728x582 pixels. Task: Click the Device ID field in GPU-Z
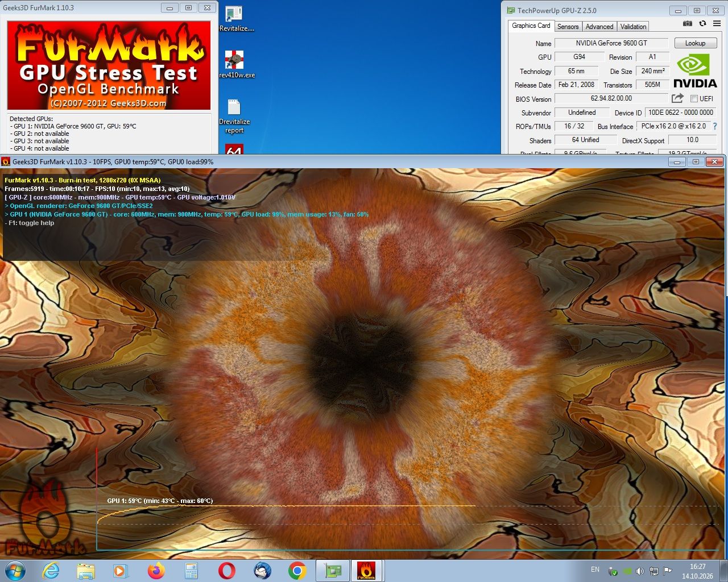[x=681, y=113]
